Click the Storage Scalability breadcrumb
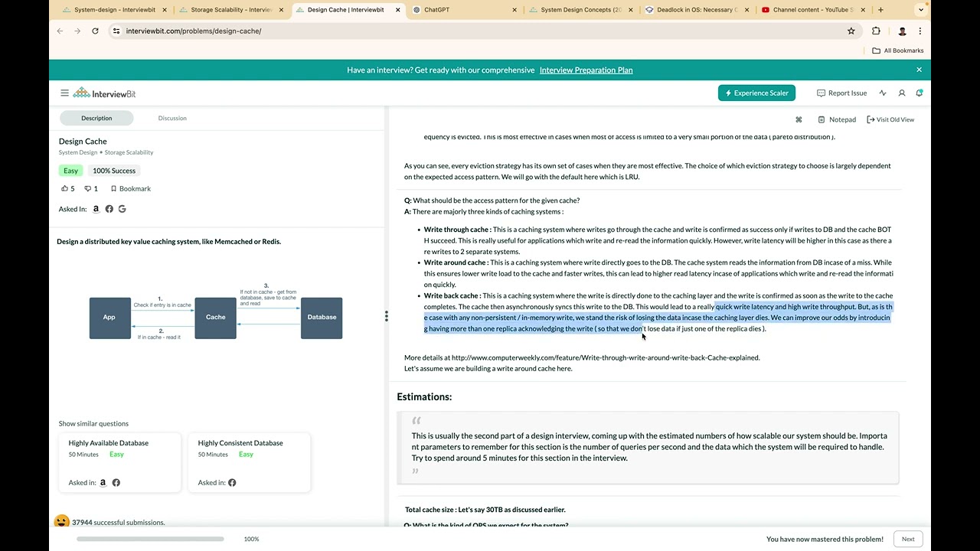This screenshot has height=551, width=980. point(129,152)
